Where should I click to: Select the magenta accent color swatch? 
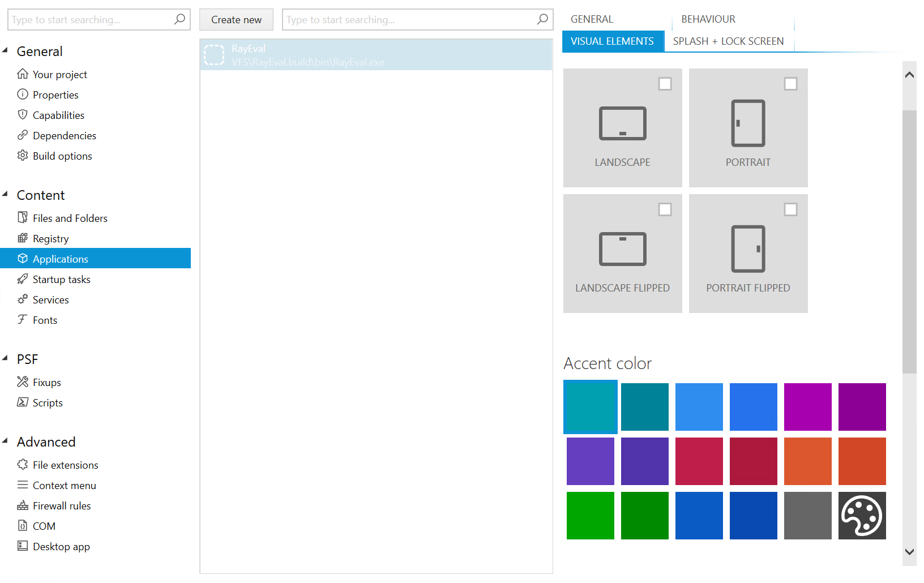pyautogui.click(x=808, y=406)
